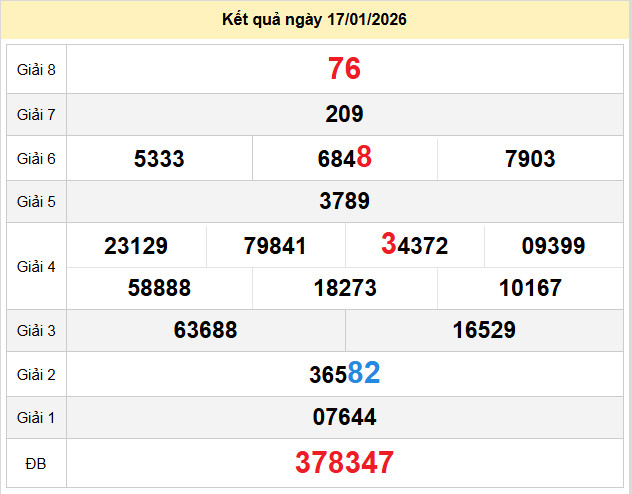Select the Giải 4 number 58888
Screen dimensions: 632x494
coord(159,288)
